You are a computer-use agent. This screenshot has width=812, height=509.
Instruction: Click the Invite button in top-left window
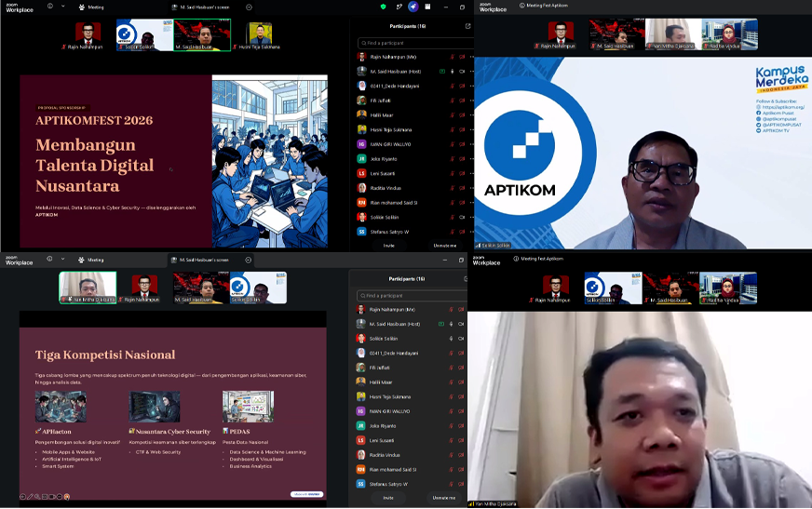[x=389, y=246]
